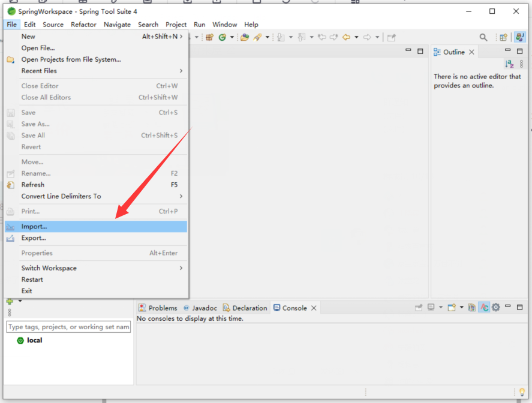This screenshot has width=532, height=403.
Task: Click the lightbulb tip icon in status bar
Action: (x=522, y=392)
